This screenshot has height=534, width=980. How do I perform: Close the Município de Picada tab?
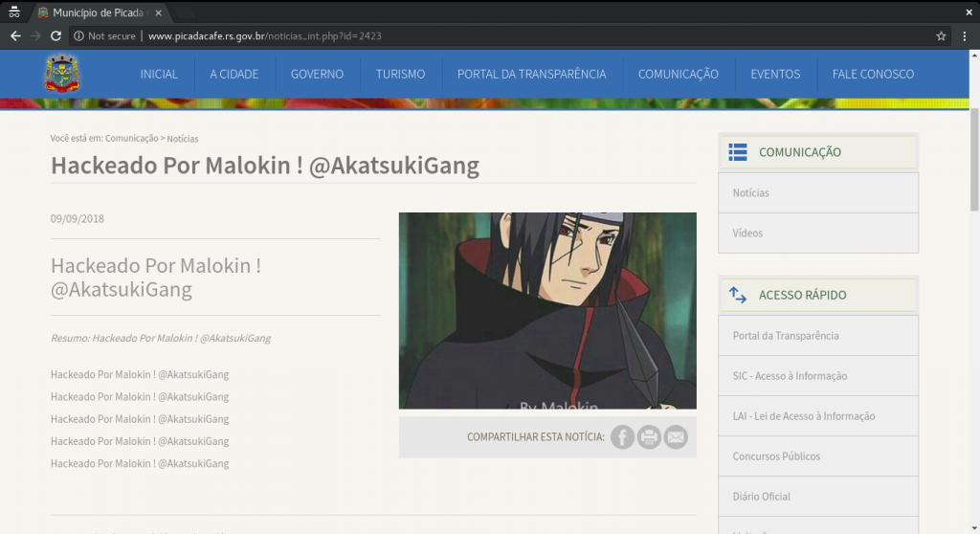(158, 12)
